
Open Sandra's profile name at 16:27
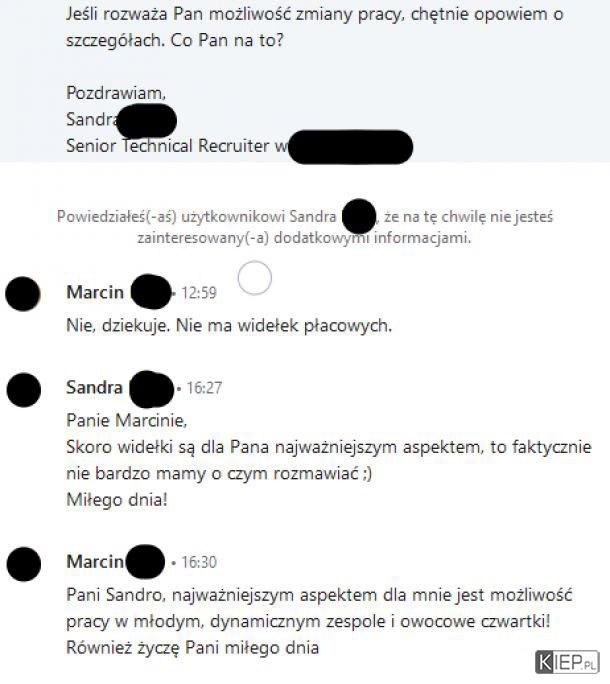coord(94,387)
